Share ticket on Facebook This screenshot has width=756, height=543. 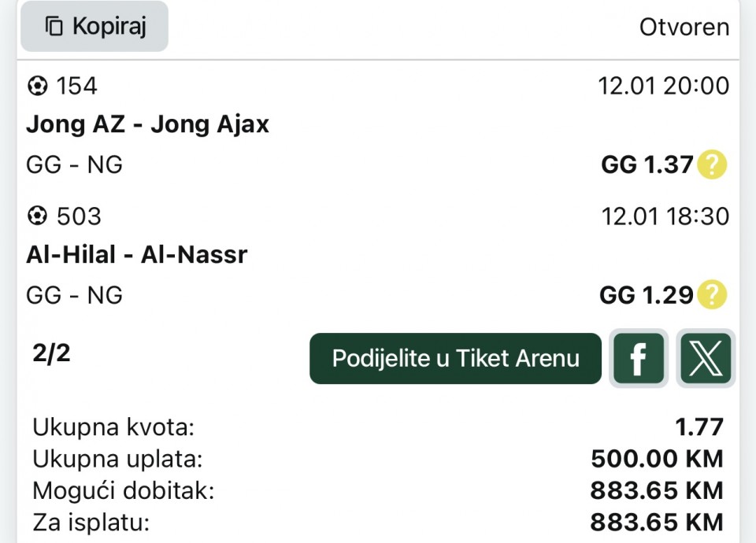tap(639, 359)
